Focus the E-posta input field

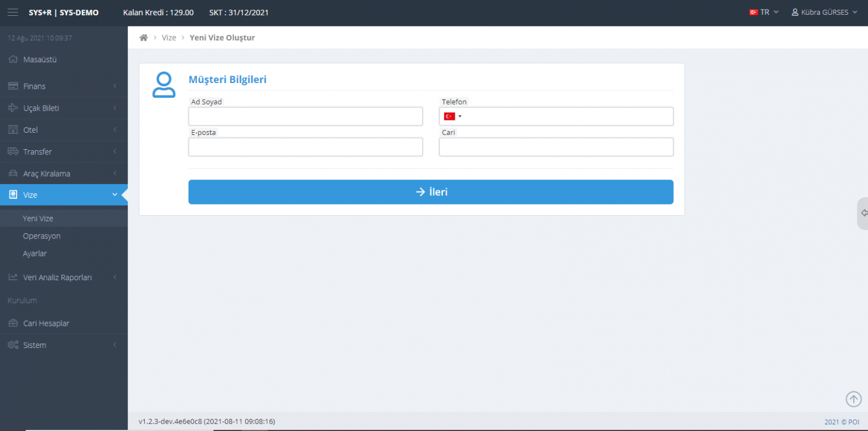(x=305, y=147)
